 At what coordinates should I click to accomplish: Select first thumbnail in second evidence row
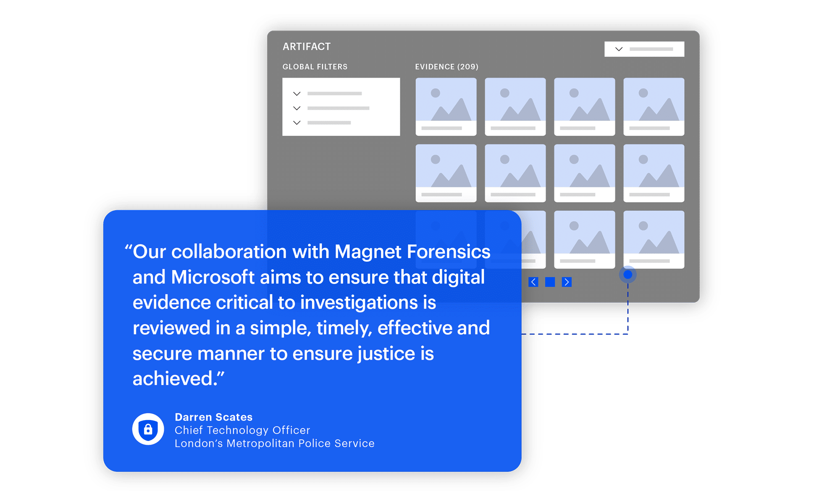[446, 173]
